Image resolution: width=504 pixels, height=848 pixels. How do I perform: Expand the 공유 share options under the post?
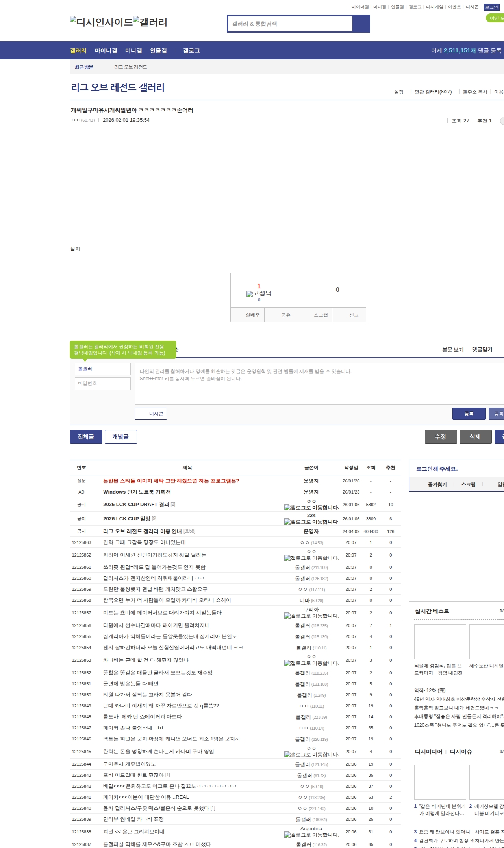[x=285, y=315]
